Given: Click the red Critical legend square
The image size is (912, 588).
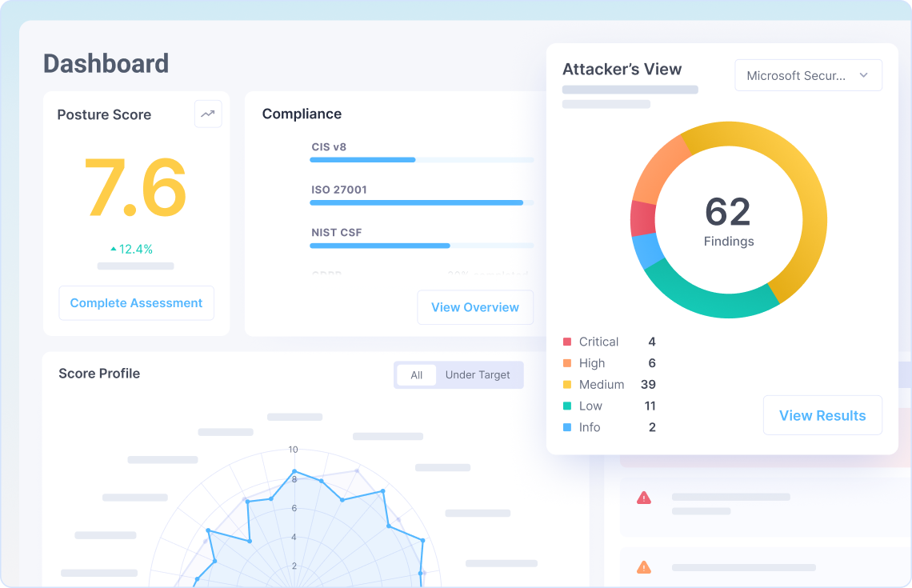Looking at the screenshot, I should 567,342.
